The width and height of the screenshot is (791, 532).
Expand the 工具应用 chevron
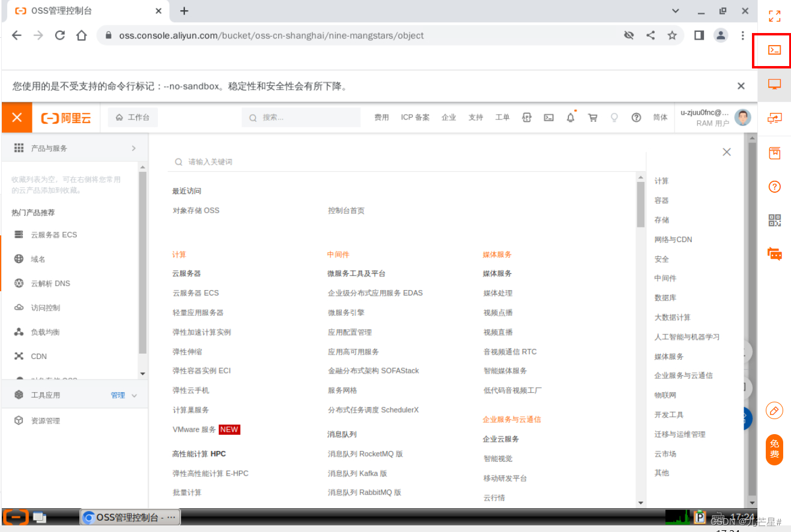coord(134,395)
